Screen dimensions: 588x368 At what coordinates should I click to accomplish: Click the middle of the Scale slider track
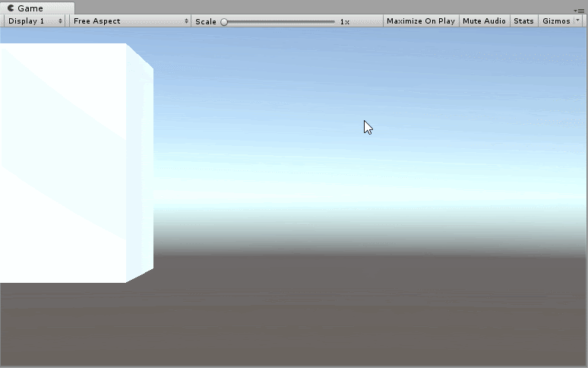click(x=279, y=22)
